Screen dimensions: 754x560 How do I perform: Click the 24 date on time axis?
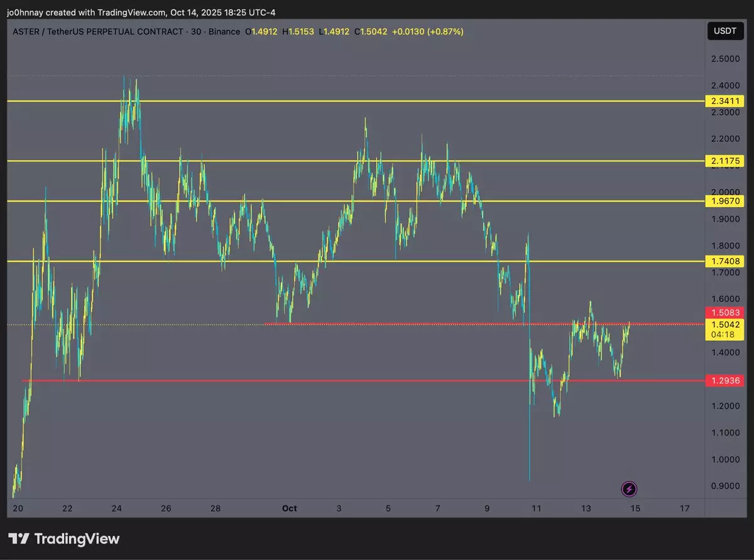117,508
